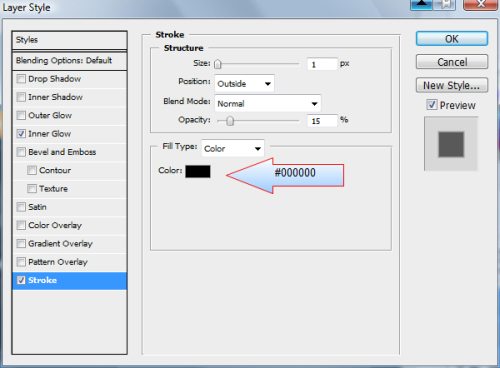Click the Size input field showing 1
The width and height of the screenshot is (500, 368).
322,64
